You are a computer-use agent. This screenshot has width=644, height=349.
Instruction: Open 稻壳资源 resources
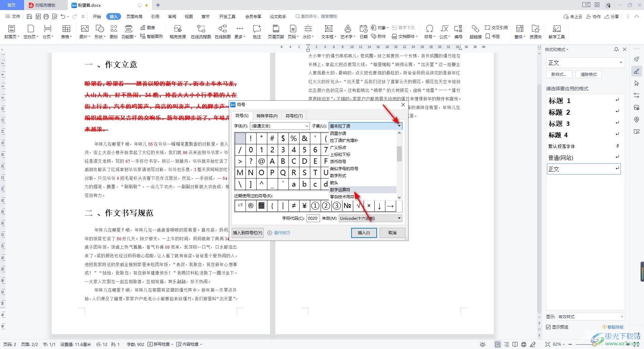[x=178, y=32]
